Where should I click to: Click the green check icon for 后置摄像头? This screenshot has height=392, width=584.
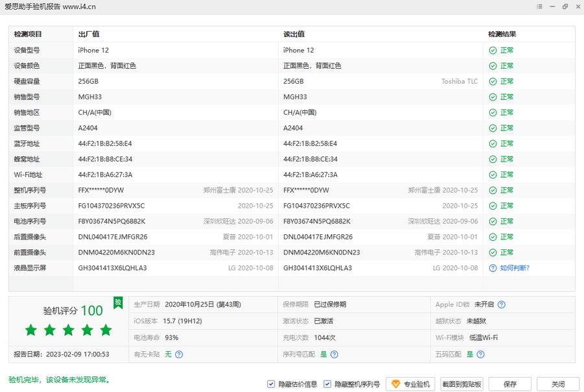click(x=493, y=237)
